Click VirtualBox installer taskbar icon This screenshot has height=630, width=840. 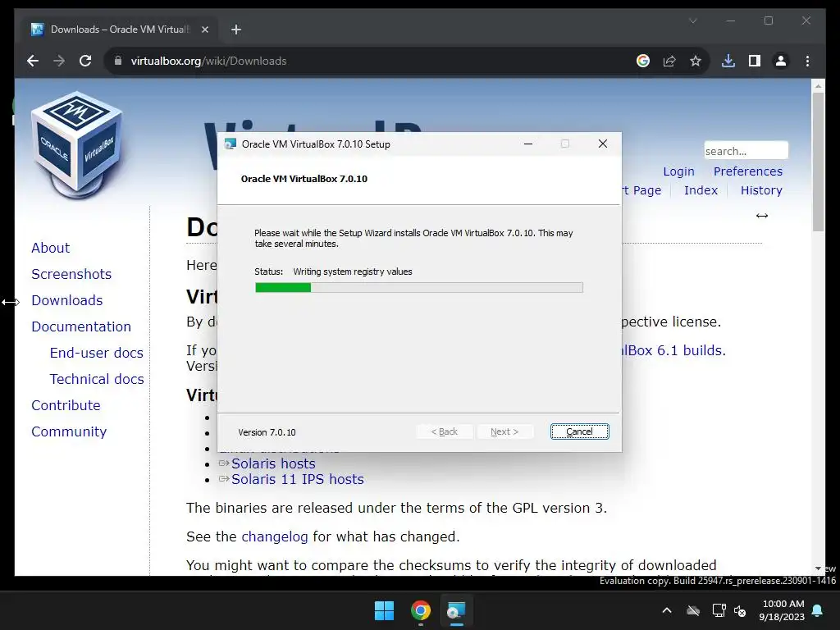[456, 610]
